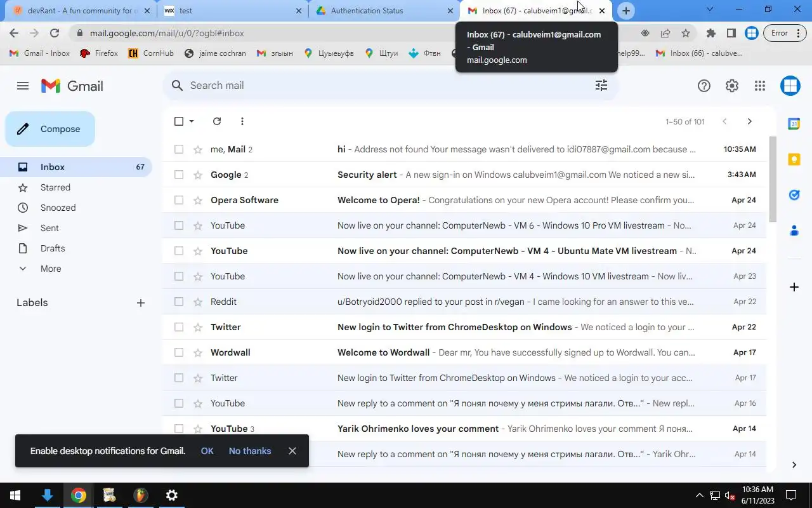
Task: Go back in Chrome browser
Action: [14, 33]
